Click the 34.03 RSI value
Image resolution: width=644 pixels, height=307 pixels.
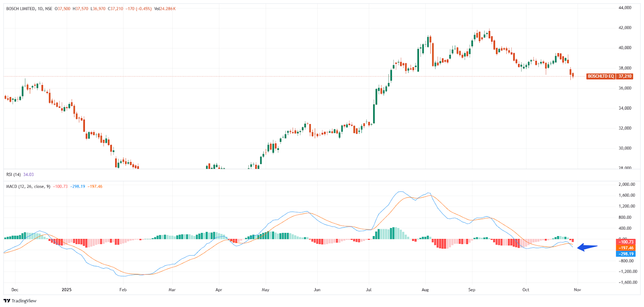click(29, 174)
